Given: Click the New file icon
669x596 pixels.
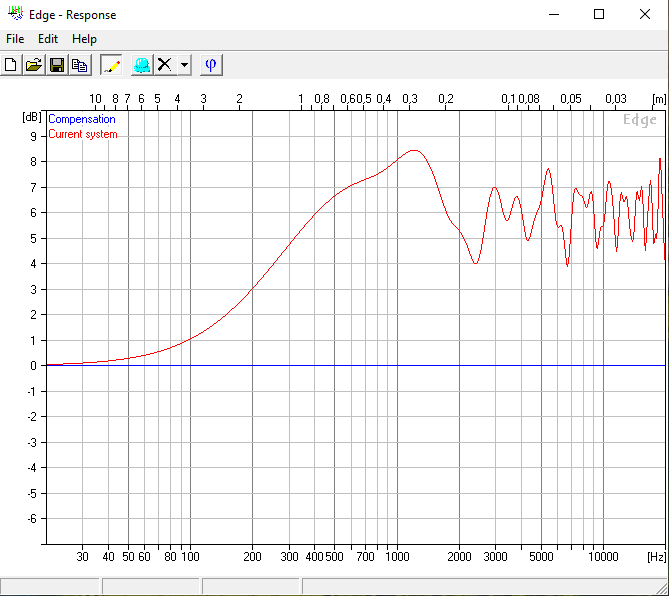Looking at the screenshot, I should [x=11, y=65].
